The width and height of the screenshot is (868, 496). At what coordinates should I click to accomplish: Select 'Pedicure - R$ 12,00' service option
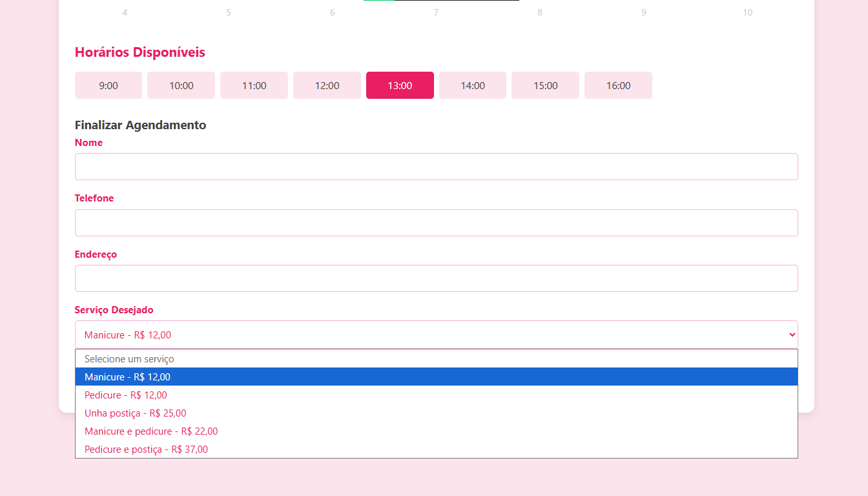pos(125,395)
